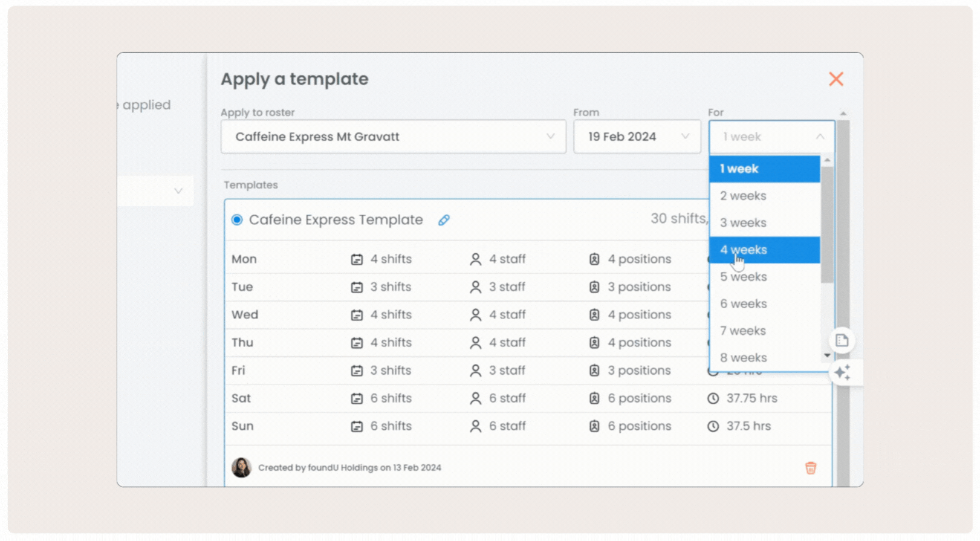The width and height of the screenshot is (980, 541).
Task: Open the Apply to roster dropdown
Action: coord(393,137)
